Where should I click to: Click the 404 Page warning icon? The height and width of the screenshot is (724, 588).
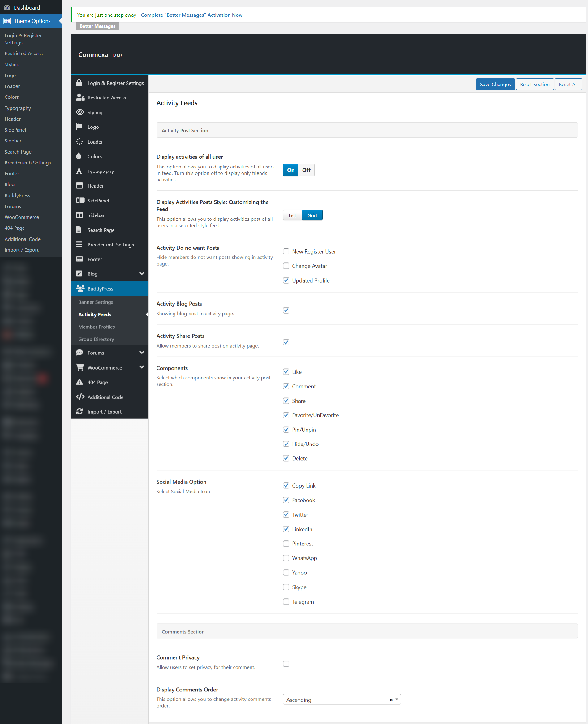tap(79, 382)
